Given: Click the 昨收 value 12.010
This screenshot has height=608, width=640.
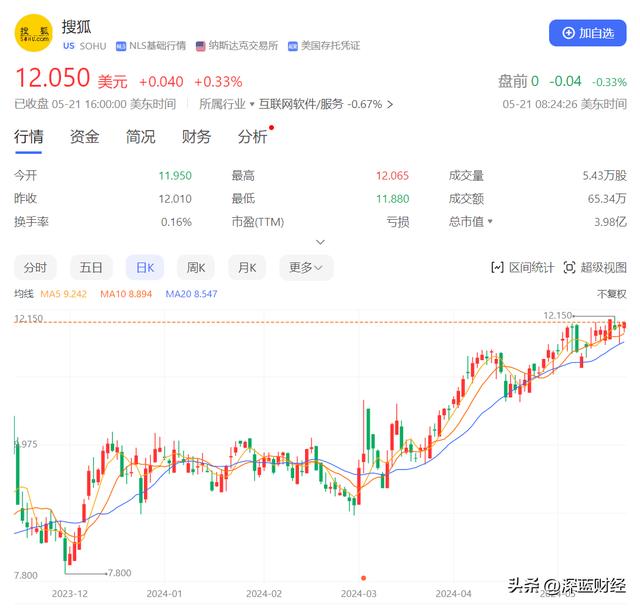Looking at the screenshot, I should point(175,199).
